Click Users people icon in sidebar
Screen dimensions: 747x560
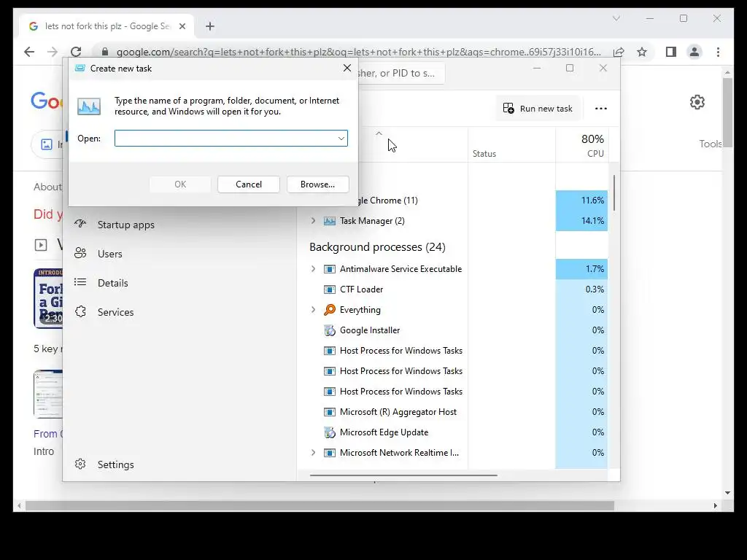pyautogui.click(x=80, y=253)
